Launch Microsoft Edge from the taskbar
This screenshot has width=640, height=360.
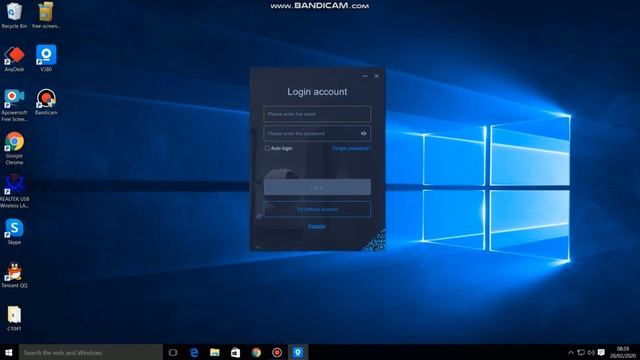tap(194, 352)
